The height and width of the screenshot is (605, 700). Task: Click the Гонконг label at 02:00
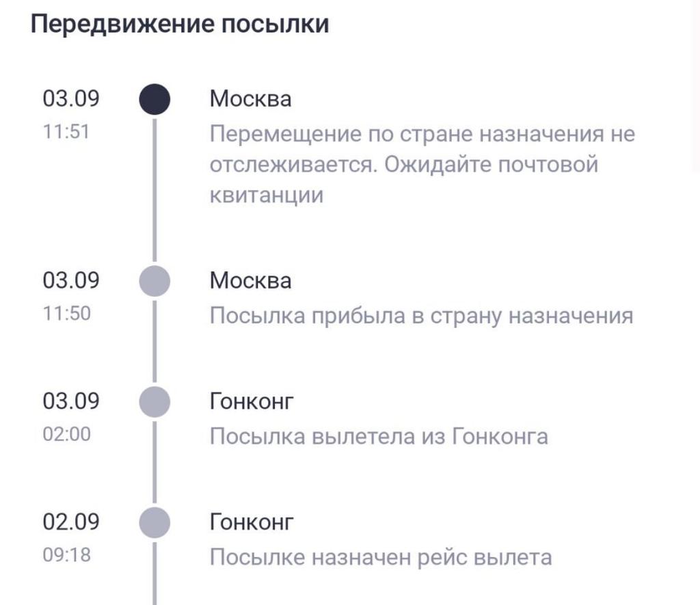pos(252,401)
